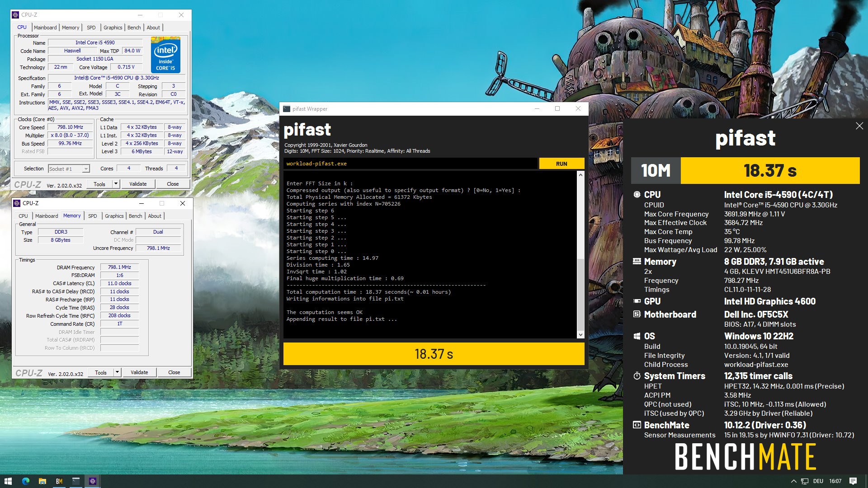868x488 pixels.
Task: Open SPD tab in top CPU-Z
Action: (x=91, y=28)
